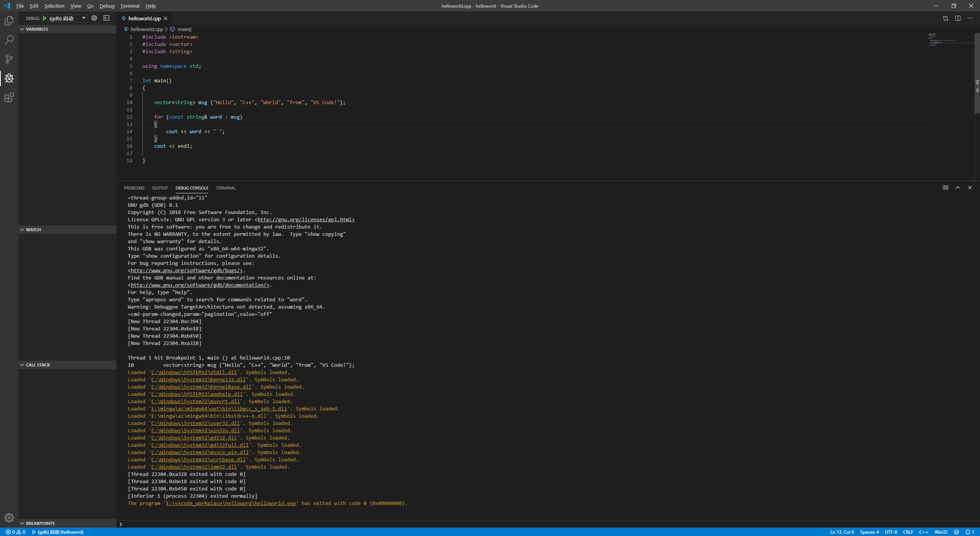Open launch.json via the debug gear icon
Screen dimensions: 980x536
tap(94, 18)
